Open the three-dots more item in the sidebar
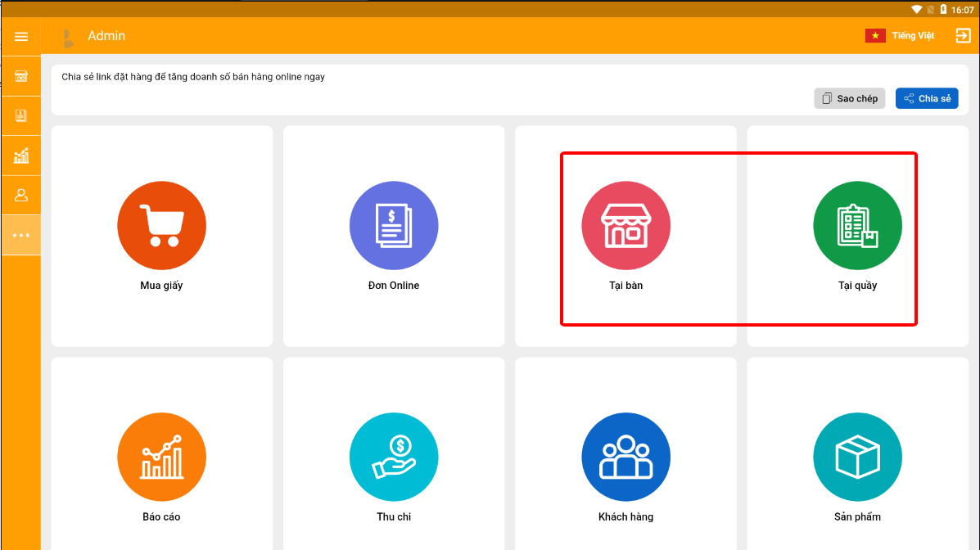This screenshot has width=980, height=550. pos(21,235)
